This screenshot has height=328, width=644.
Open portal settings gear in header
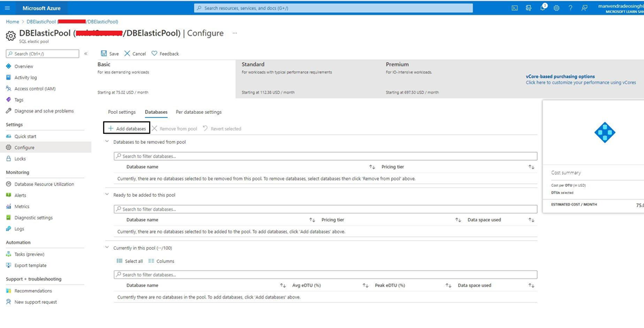(x=556, y=8)
